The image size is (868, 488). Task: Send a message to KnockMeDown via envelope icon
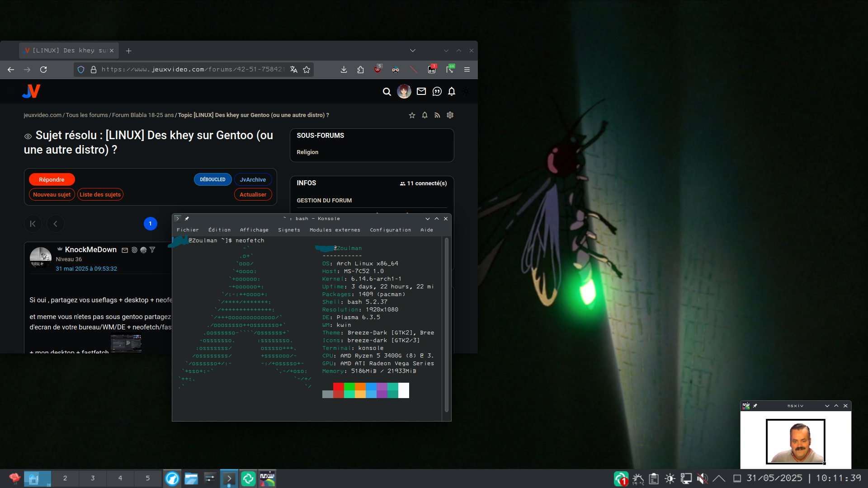click(x=125, y=250)
